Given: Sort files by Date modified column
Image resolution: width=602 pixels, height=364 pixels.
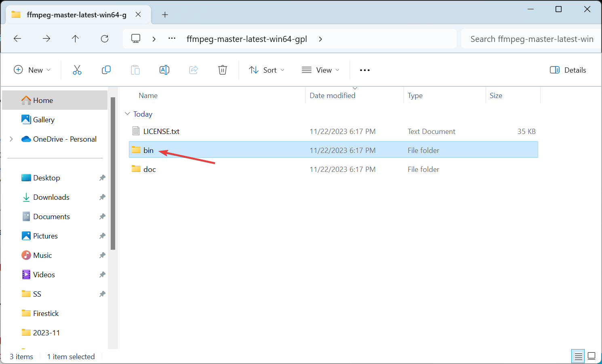Looking at the screenshot, I should pos(333,96).
